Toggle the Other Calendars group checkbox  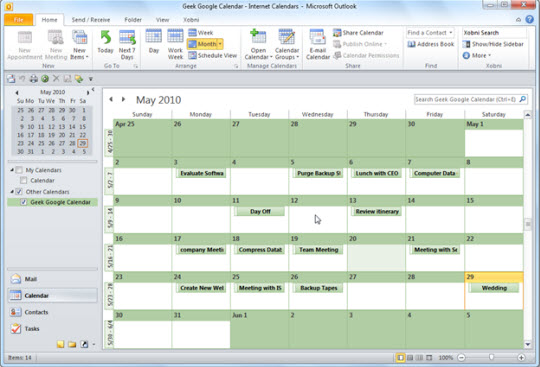coord(19,191)
